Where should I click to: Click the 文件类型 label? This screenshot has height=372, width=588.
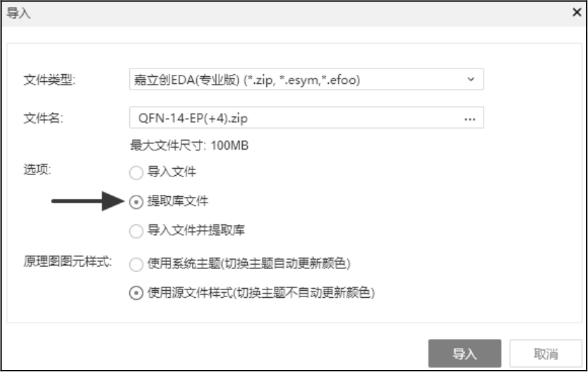click(49, 80)
